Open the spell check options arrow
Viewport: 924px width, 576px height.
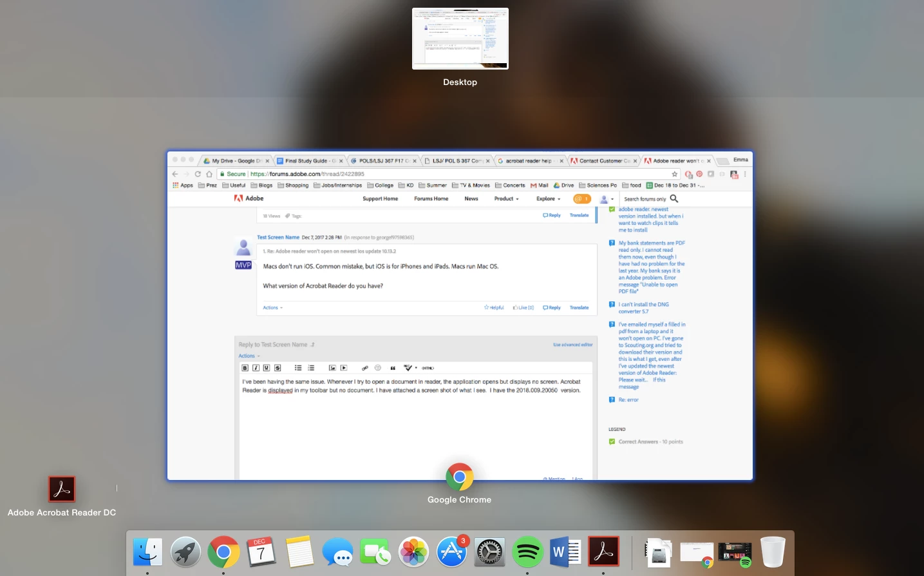[416, 368]
